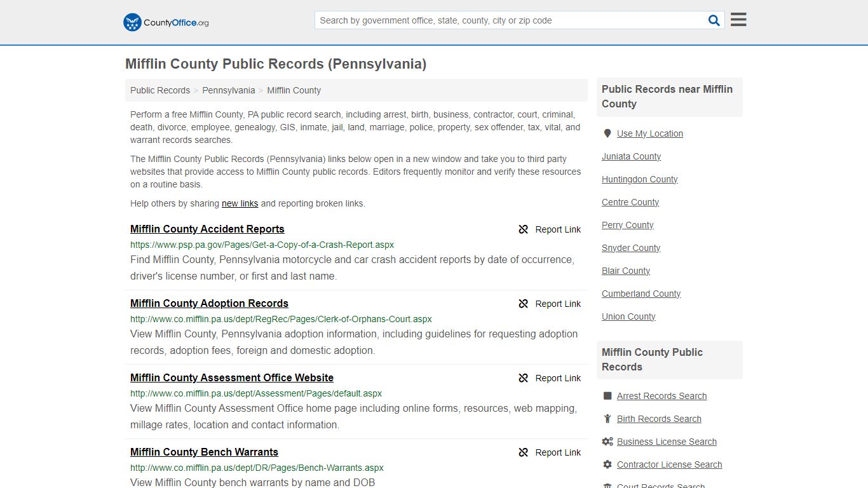Click the search magnifier icon
The width and height of the screenshot is (868, 488).
[714, 20]
